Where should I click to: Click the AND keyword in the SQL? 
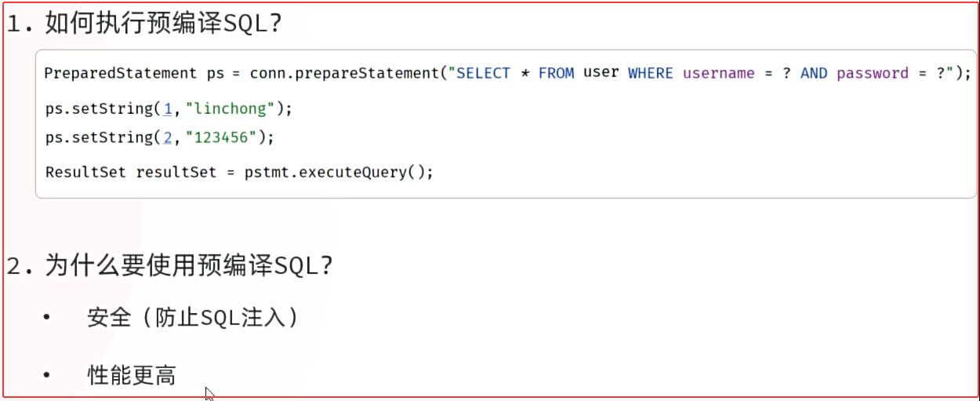click(813, 74)
